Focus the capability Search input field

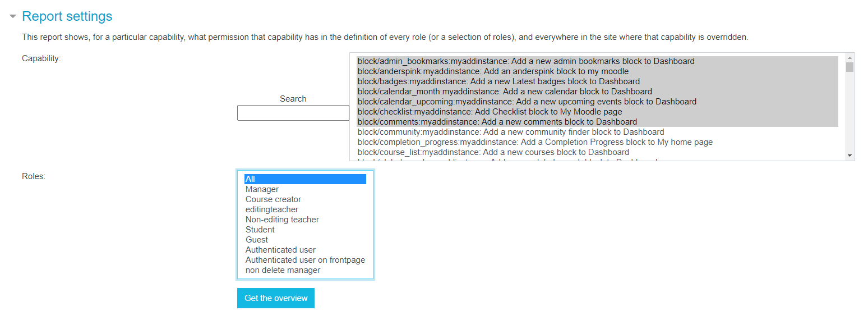(x=293, y=113)
